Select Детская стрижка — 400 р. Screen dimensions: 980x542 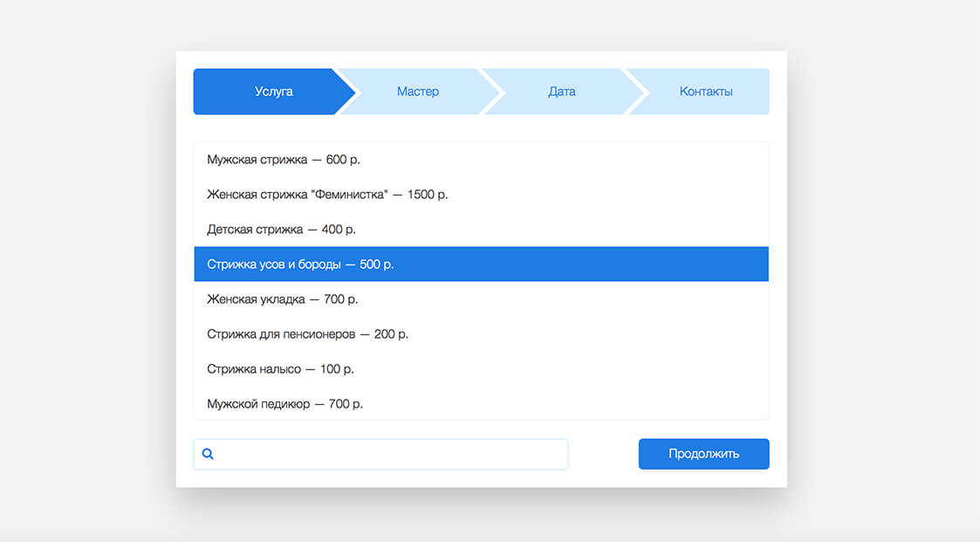[281, 230]
